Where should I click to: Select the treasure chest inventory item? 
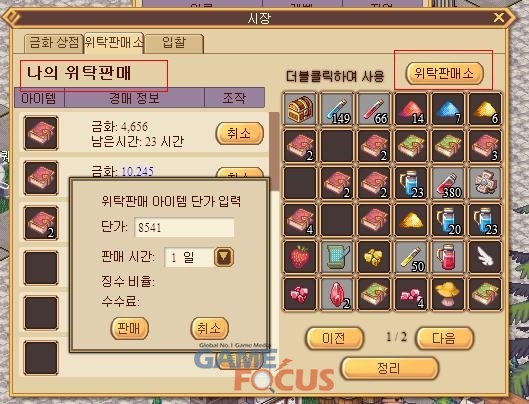(x=300, y=109)
